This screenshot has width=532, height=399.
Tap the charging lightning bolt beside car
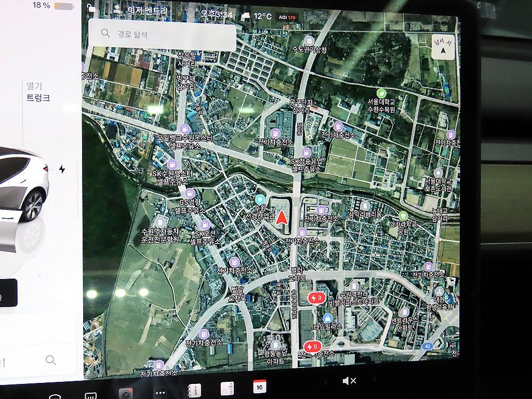click(x=62, y=169)
